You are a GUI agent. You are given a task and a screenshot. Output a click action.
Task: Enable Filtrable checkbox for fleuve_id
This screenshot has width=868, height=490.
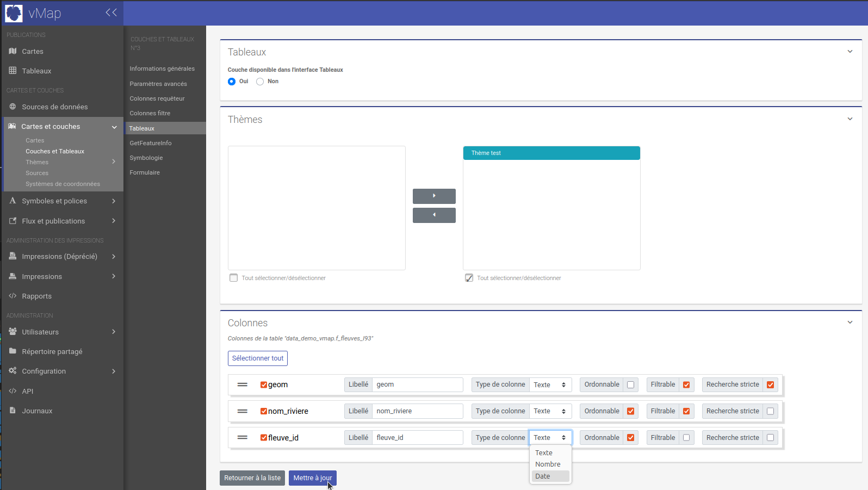point(686,438)
